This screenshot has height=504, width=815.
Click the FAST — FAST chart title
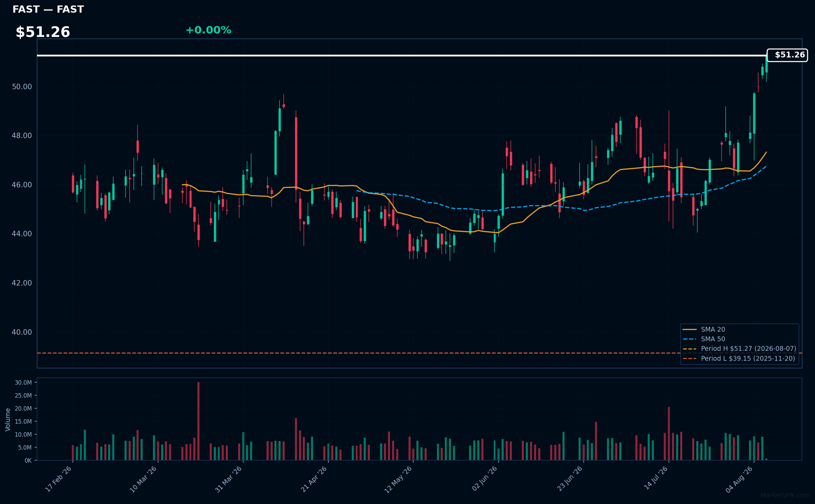coord(48,10)
